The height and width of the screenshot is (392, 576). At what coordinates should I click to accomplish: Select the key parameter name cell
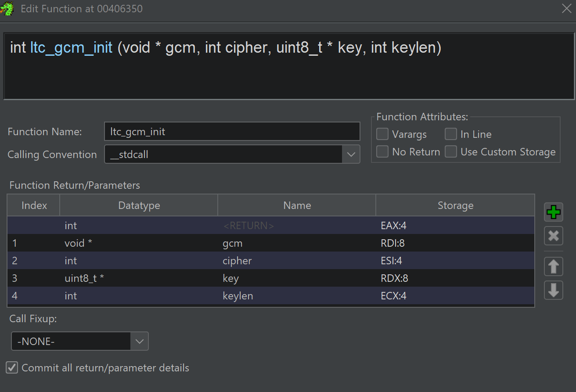click(297, 278)
